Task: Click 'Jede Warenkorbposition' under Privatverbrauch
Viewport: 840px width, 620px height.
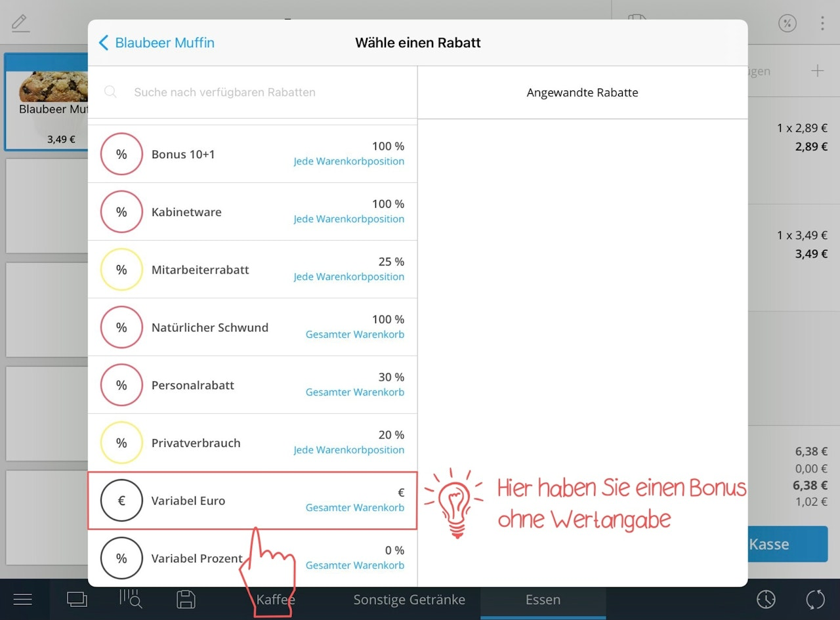Action: [349, 450]
